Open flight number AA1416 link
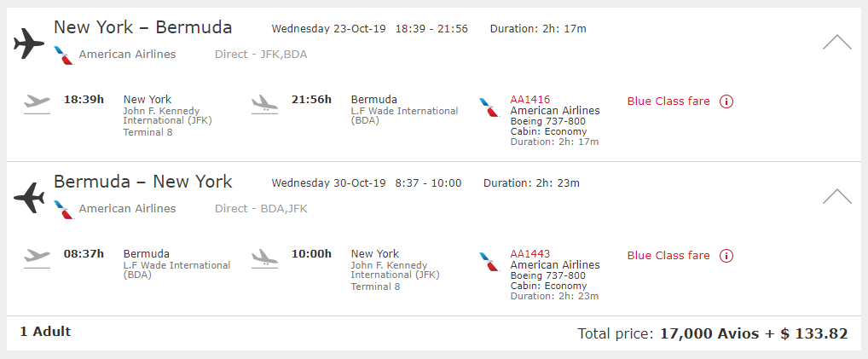Screen dimensions: 868x359 (x=529, y=100)
